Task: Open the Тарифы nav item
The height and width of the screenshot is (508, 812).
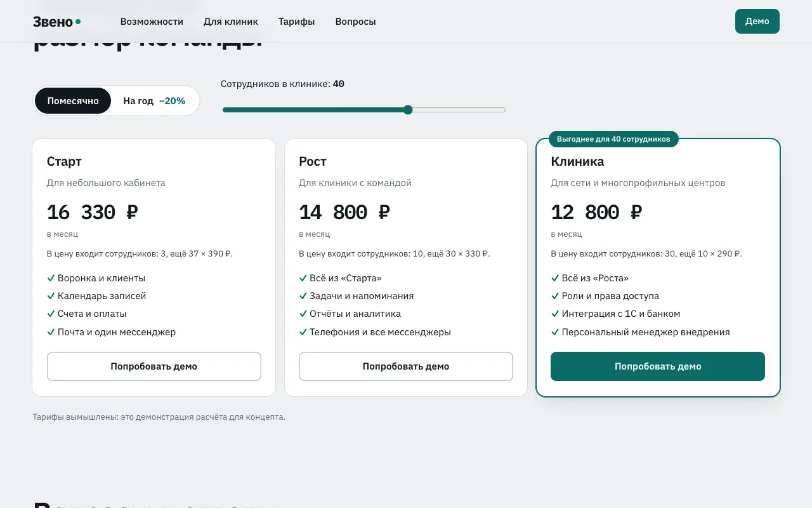Action: pos(297,22)
